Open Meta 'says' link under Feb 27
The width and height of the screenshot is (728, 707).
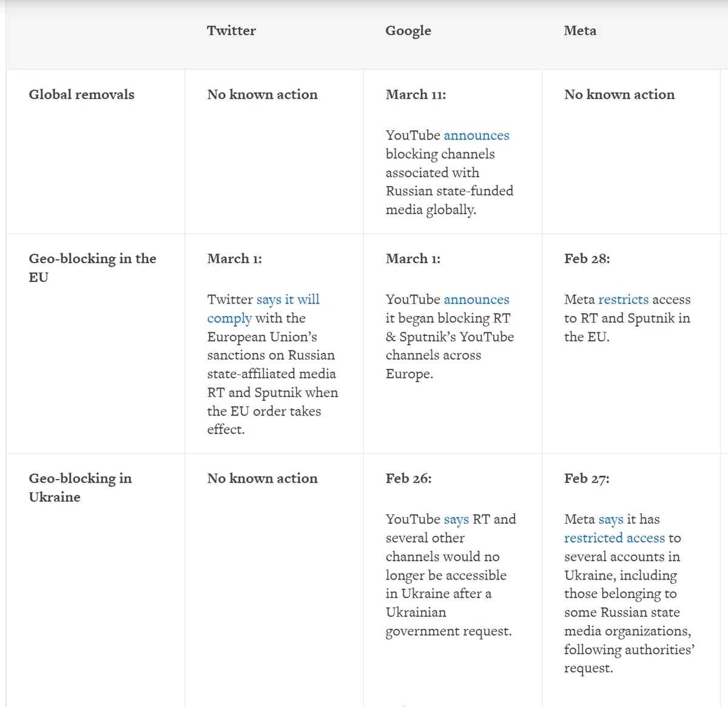point(611,520)
